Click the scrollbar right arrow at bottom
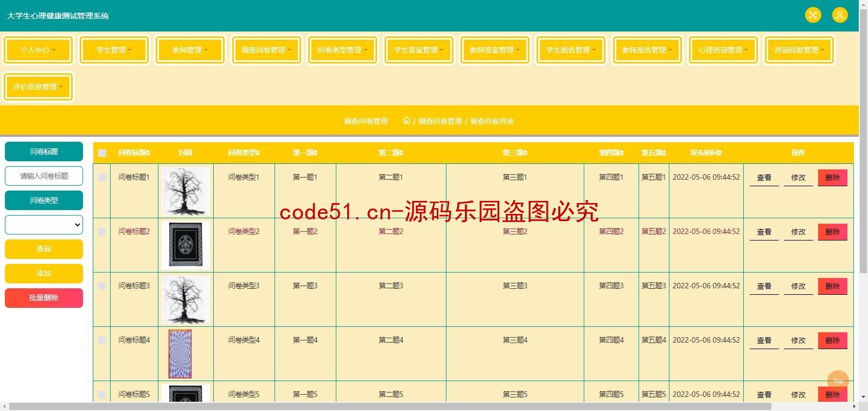 pos(855,407)
